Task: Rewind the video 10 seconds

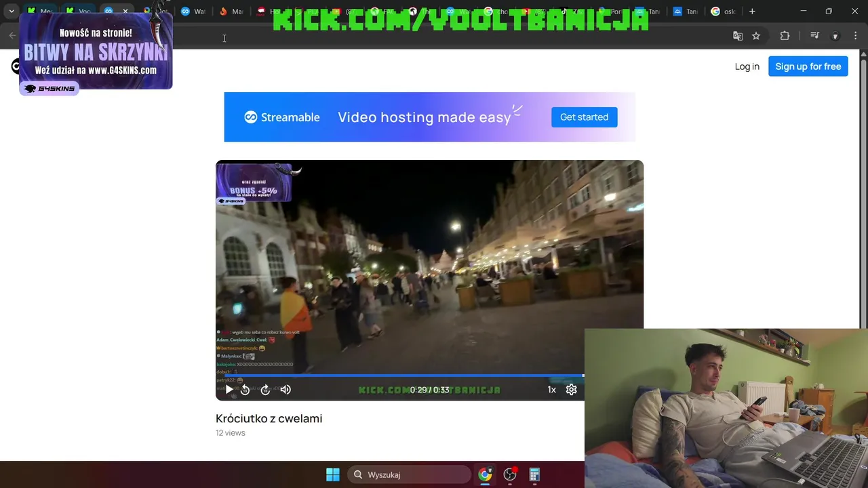Action: point(245,390)
